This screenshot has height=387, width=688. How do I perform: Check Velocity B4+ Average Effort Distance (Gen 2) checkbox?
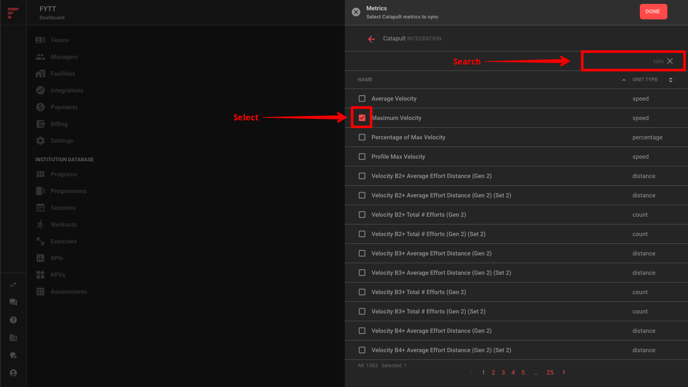click(x=362, y=331)
